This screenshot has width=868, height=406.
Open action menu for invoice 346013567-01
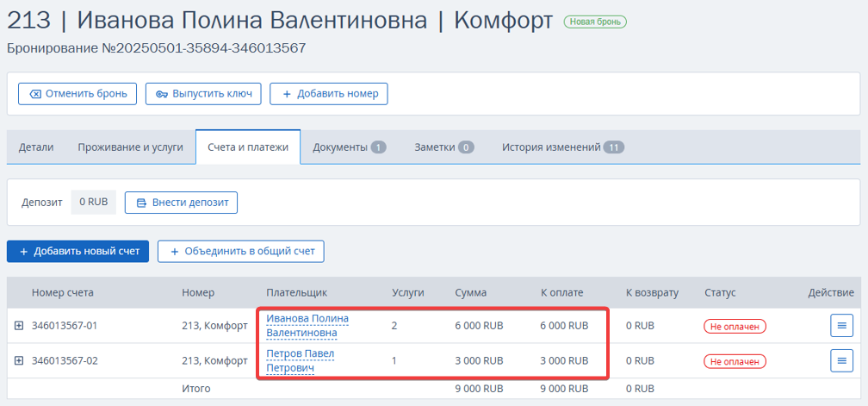coord(841,326)
